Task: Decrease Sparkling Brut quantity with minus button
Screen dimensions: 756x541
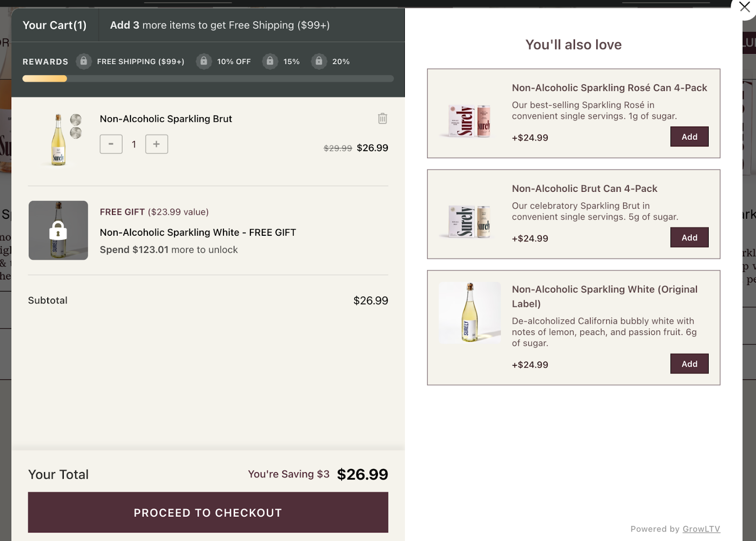Action: coord(111,144)
